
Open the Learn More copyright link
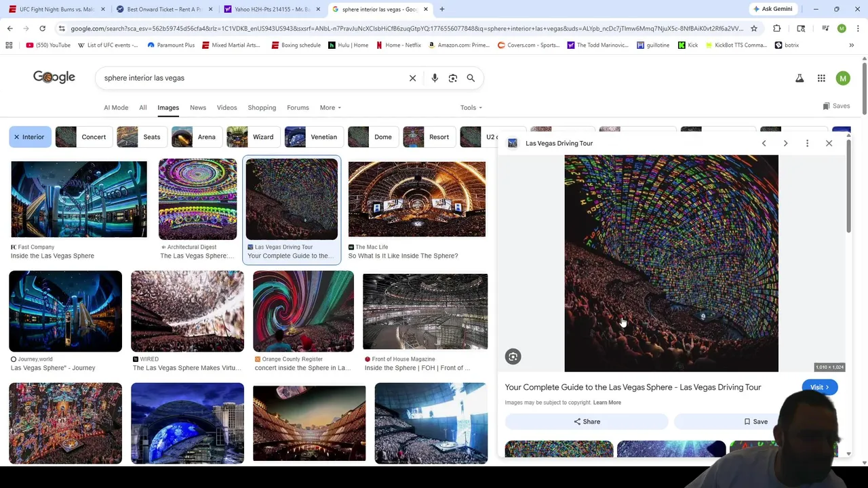tap(607, 403)
